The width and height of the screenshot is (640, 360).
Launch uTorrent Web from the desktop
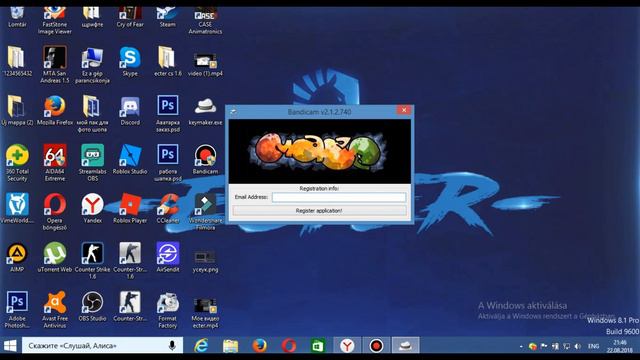pyautogui.click(x=55, y=257)
